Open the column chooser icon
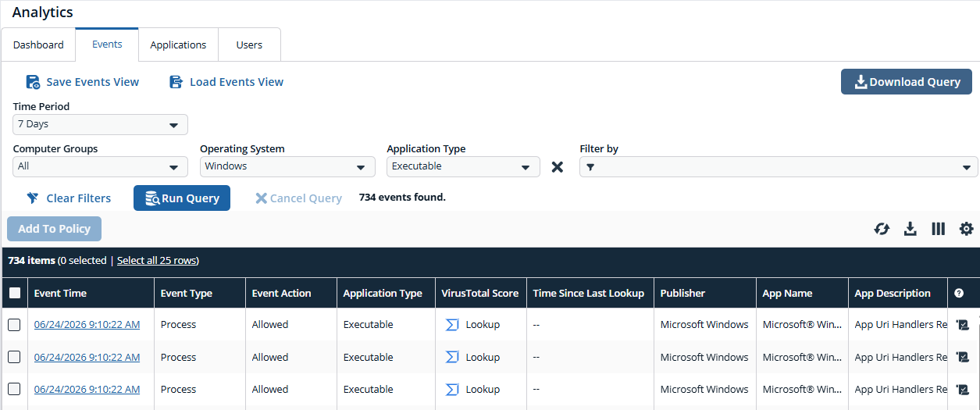 coord(939,229)
